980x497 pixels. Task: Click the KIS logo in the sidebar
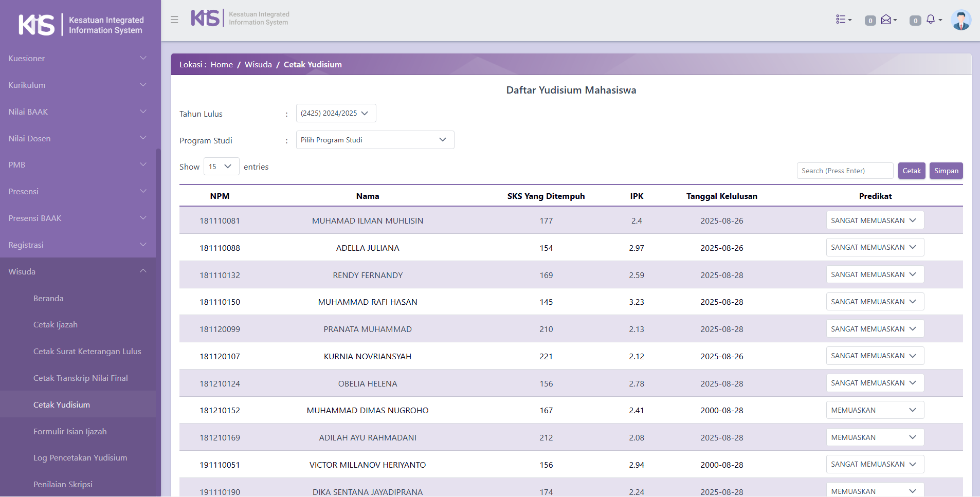pos(37,25)
